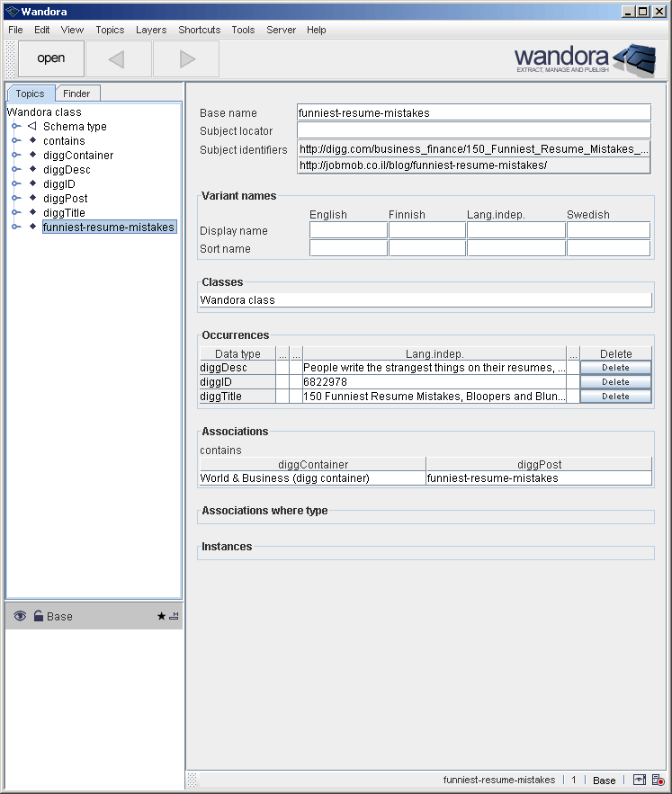Click the merge icon right of the star
This screenshot has width=672, height=794.
coord(174,617)
